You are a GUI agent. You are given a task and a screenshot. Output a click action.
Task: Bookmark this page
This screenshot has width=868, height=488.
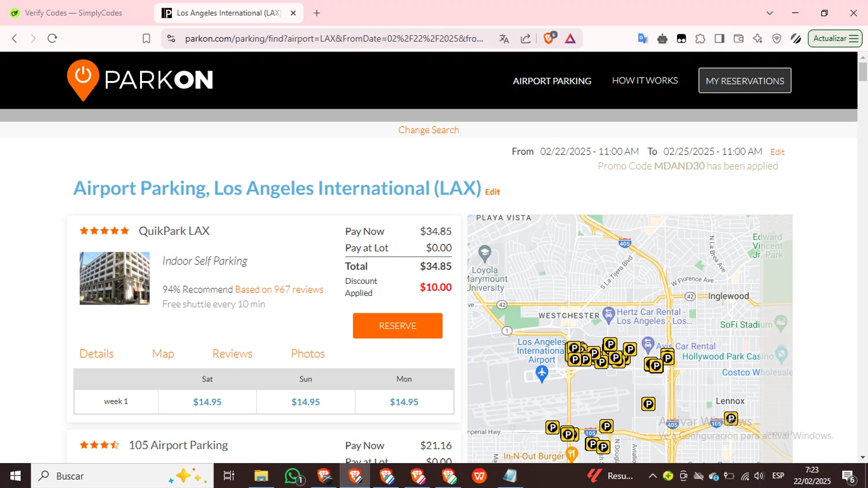[146, 38]
